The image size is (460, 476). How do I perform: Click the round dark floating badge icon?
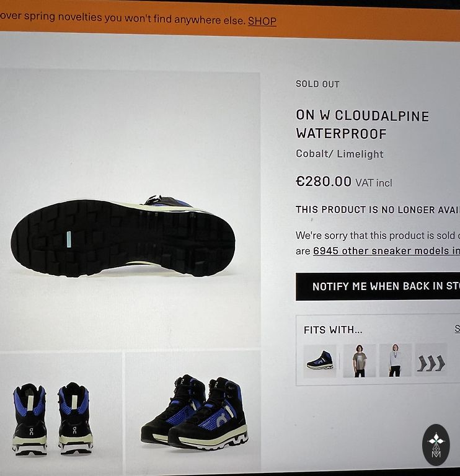pyautogui.click(x=436, y=445)
